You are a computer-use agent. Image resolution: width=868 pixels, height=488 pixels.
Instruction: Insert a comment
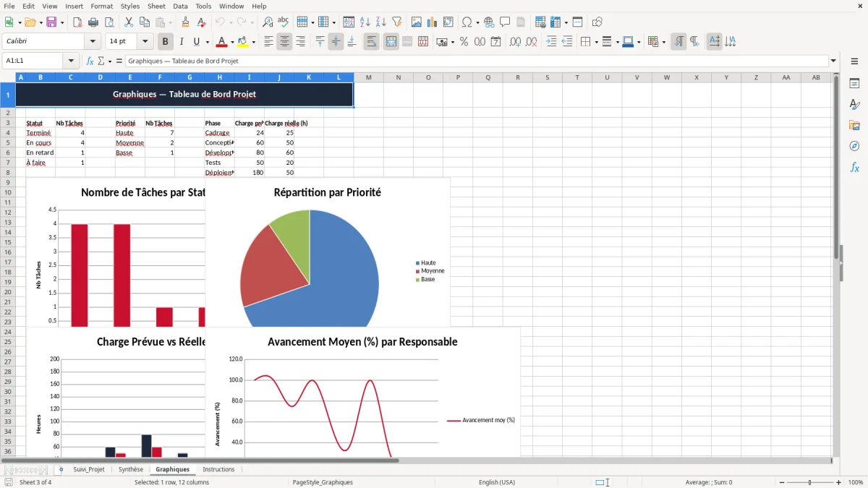505,22
